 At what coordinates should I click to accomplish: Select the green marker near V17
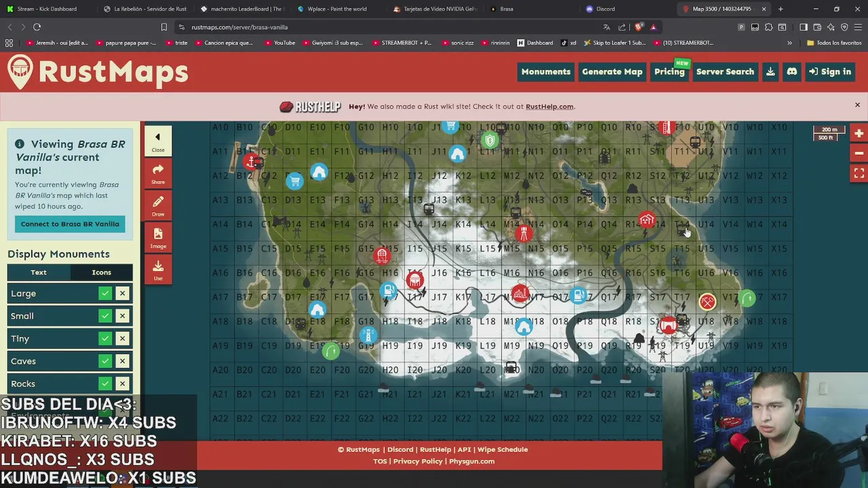pos(747,298)
